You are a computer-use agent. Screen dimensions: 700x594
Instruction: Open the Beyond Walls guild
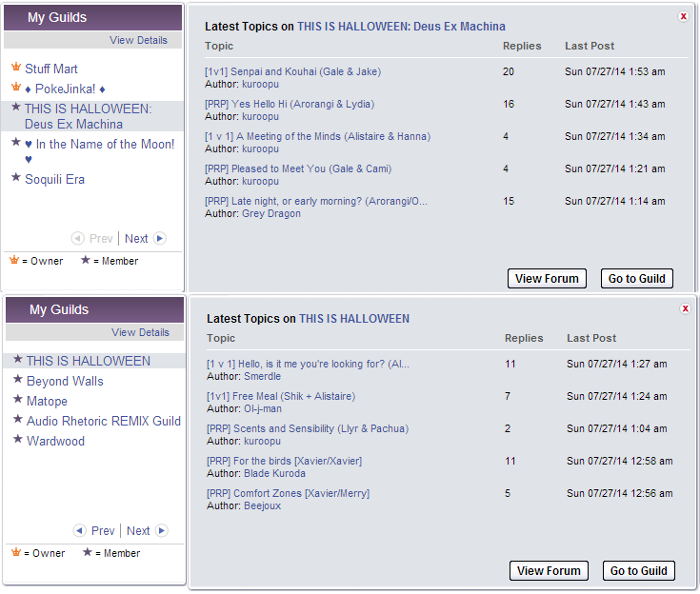65,381
